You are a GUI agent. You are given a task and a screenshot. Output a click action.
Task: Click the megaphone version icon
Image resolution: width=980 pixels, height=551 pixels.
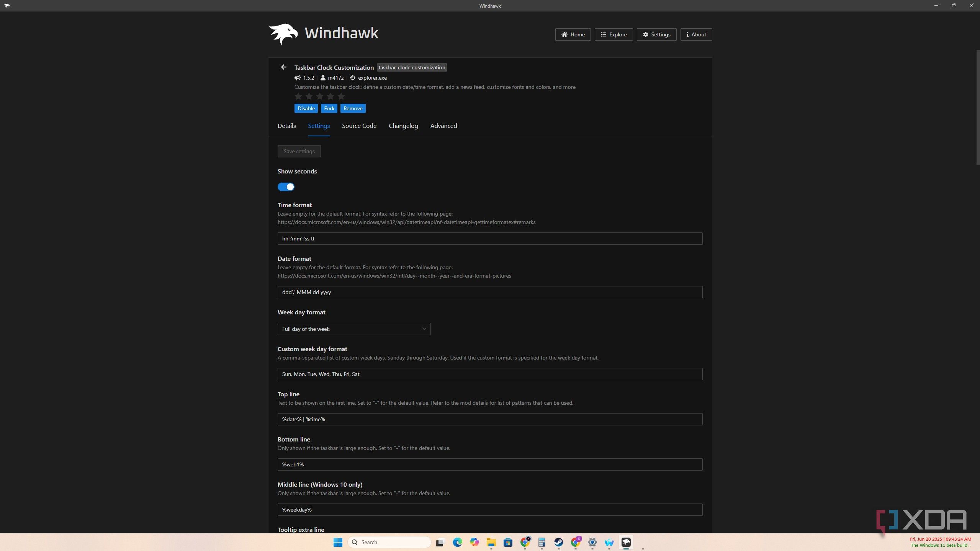coord(298,78)
